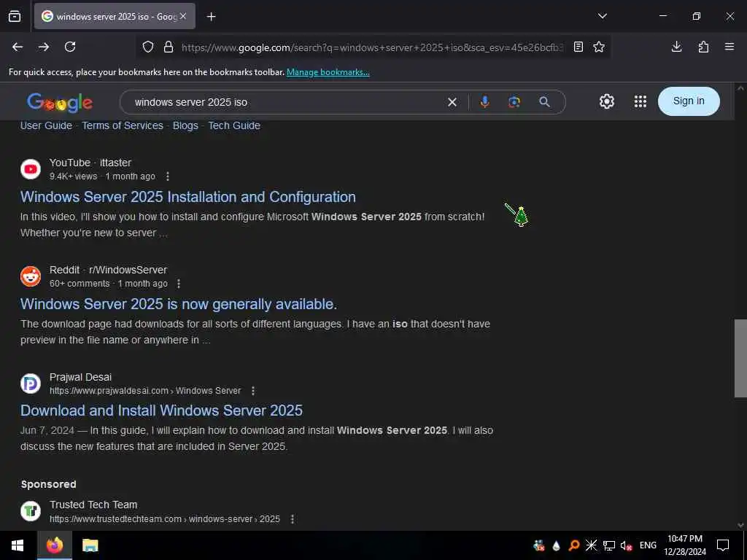Open network status tray icon
Image resolution: width=747 pixels, height=560 pixels.
coord(609,545)
